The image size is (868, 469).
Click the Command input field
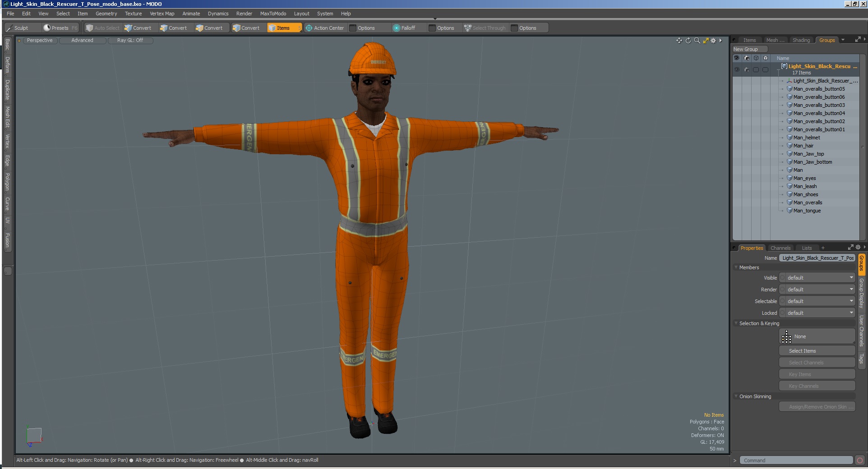click(796, 460)
